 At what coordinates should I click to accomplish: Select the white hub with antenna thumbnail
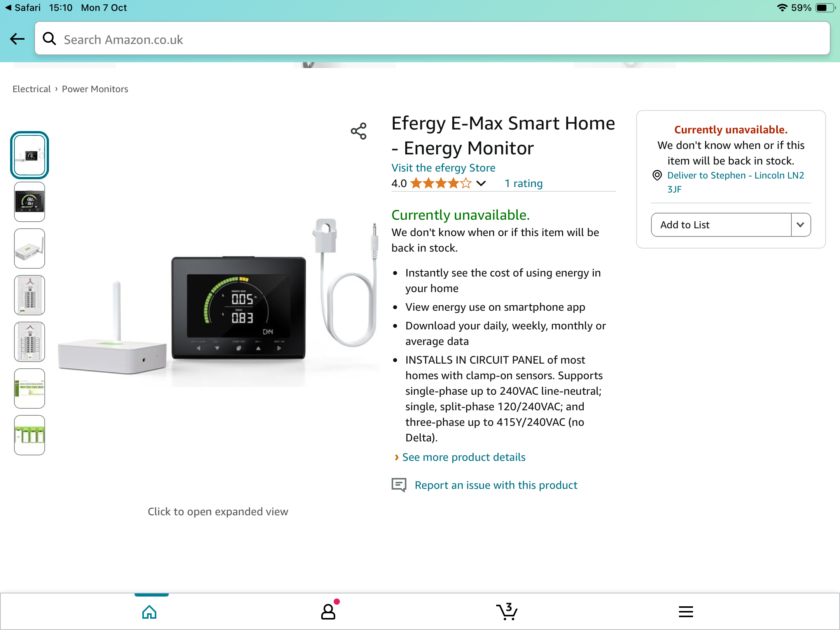[x=30, y=248]
